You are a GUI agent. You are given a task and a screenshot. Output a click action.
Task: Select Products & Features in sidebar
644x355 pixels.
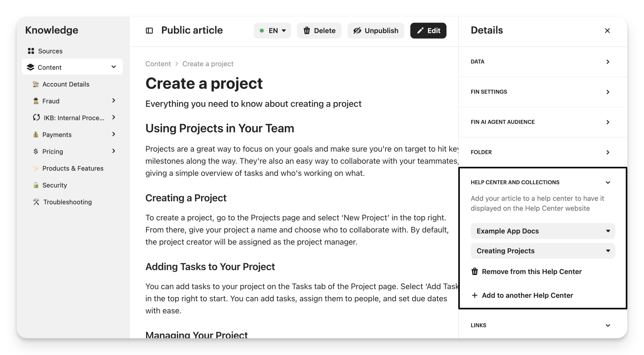(73, 168)
